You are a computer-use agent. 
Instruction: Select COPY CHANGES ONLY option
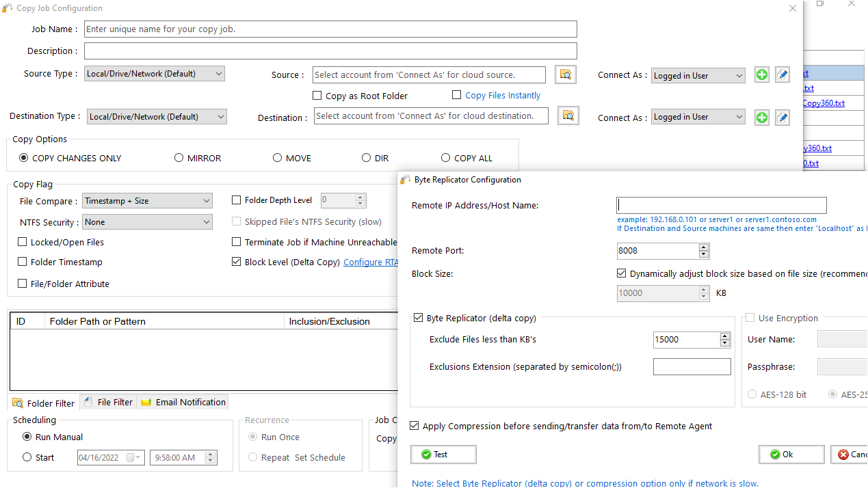24,158
